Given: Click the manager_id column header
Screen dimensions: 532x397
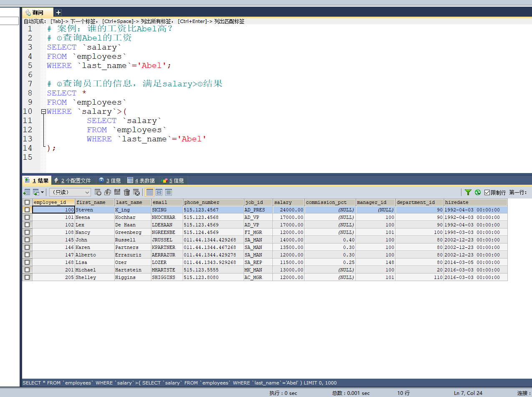Looking at the screenshot, I should pyautogui.click(x=376, y=202).
